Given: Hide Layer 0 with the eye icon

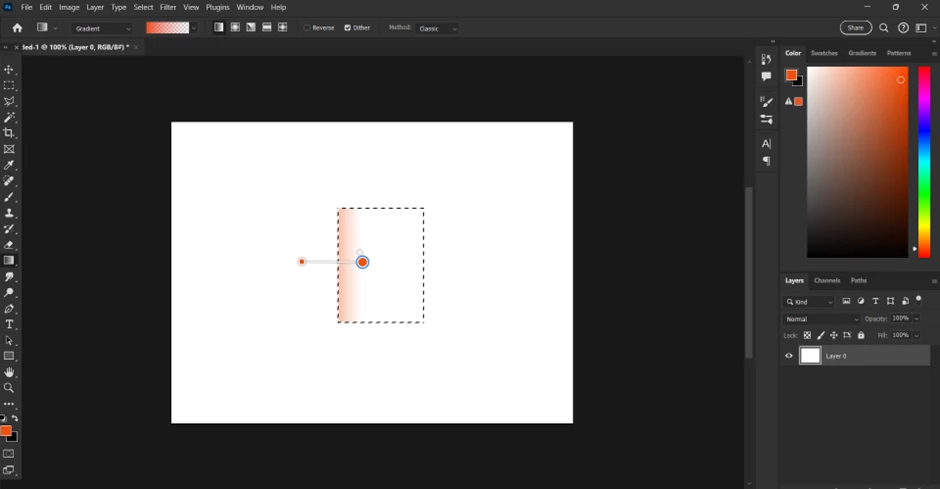Looking at the screenshot, I should (x=789, y=356).
